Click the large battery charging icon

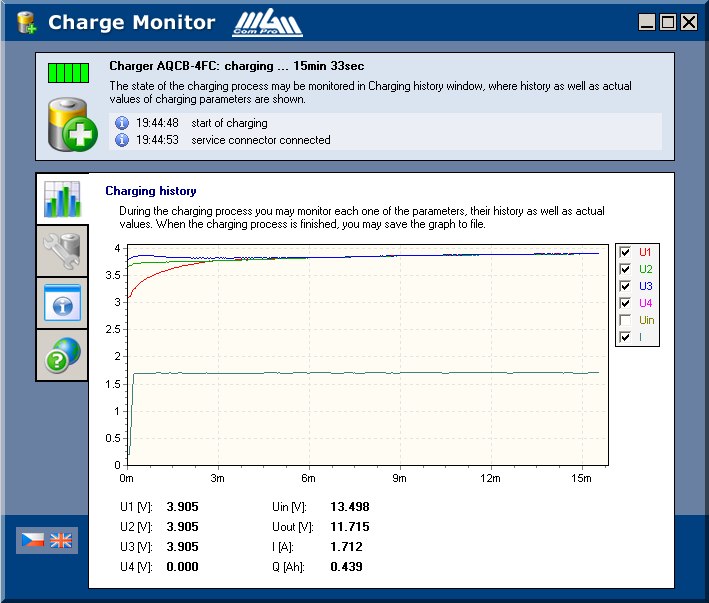click(x=72, y=124)
